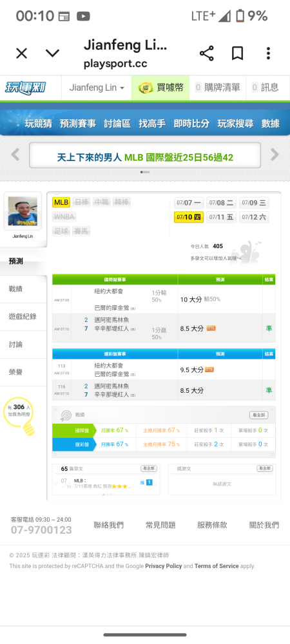Open 戰績 sidebar tab
The height and width of the screenshot is (644, 290).
click(23, 289)
